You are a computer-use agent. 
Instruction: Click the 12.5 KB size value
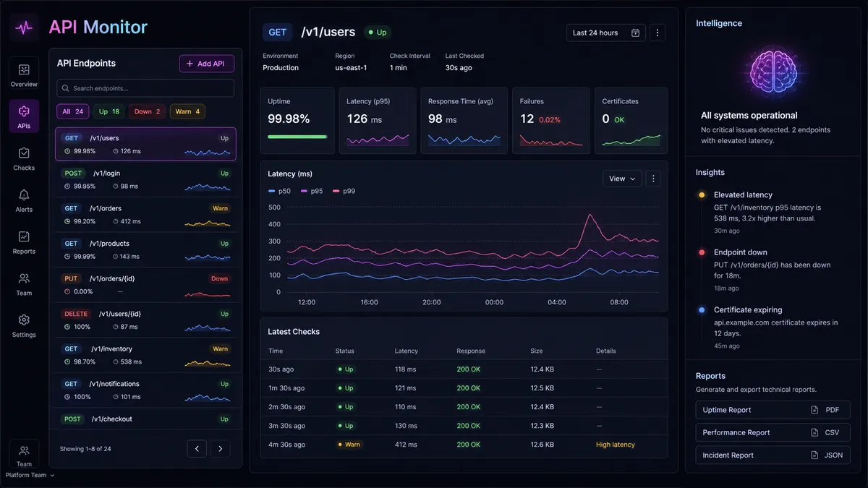542,388
